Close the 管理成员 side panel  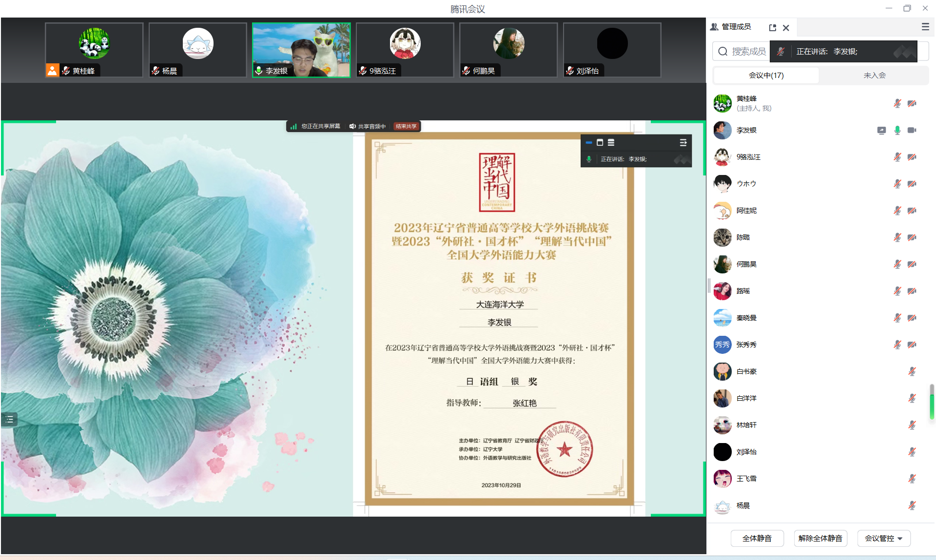[786, 28]
